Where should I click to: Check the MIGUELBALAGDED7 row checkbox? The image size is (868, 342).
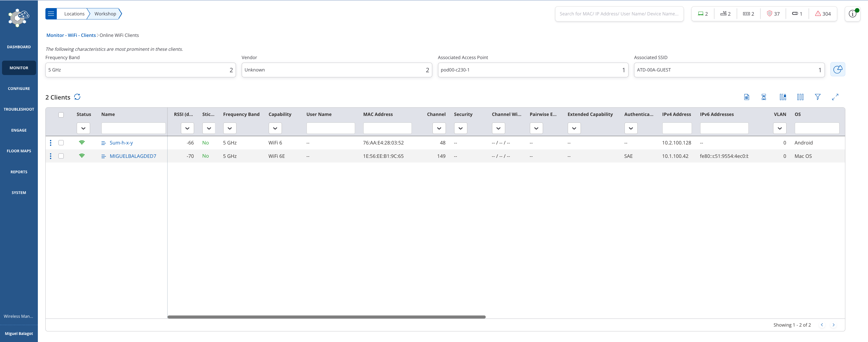(x=61, y=156)
